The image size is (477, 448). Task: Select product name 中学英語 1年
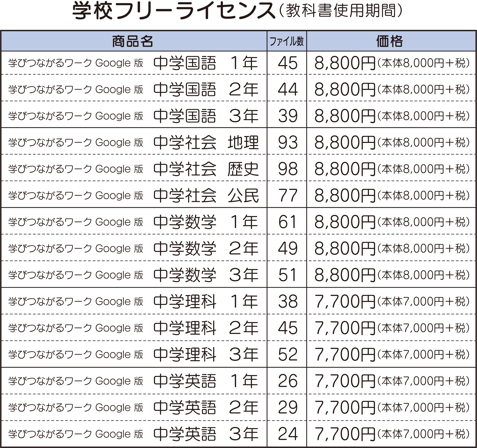(x=206, y=381)
